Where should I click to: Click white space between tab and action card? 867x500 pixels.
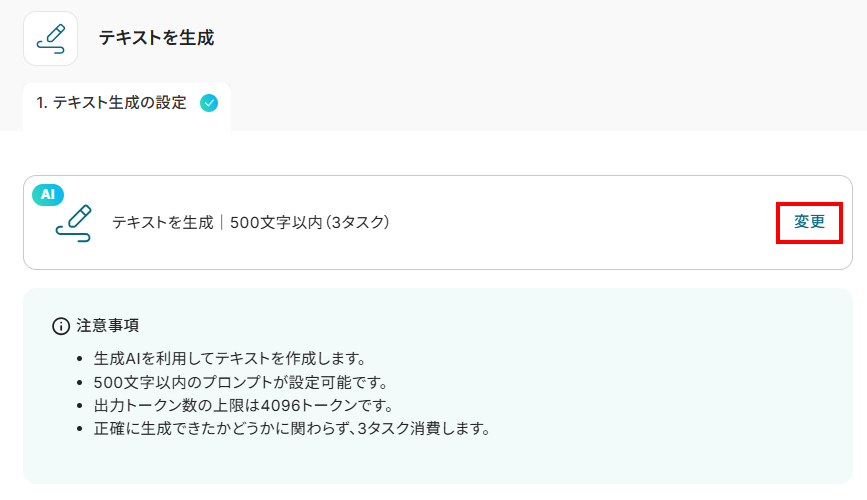pyautogui.click(x=440, y=153)
